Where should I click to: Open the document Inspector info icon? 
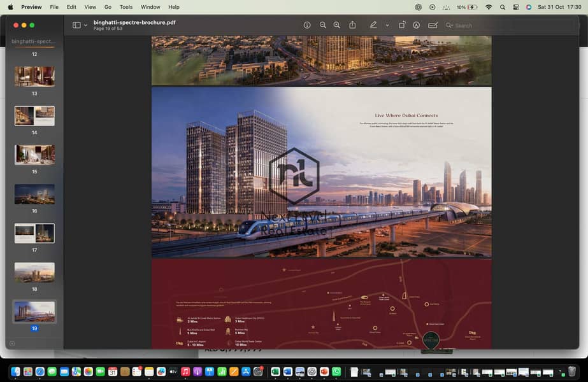pyautogui.click(x=307, y=25)
